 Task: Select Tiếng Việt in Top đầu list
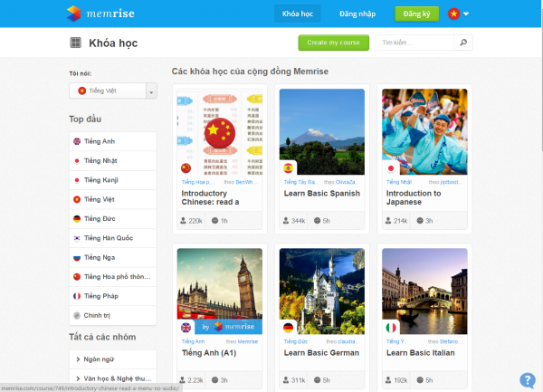(113, 199)
